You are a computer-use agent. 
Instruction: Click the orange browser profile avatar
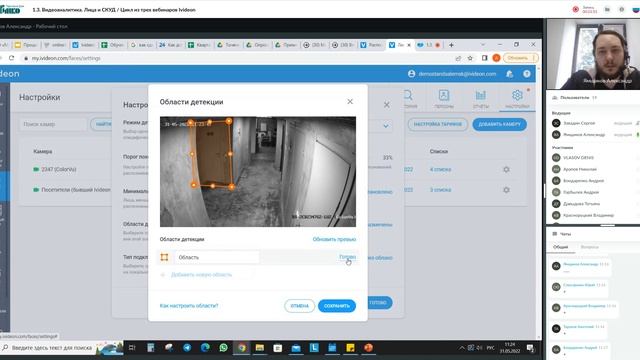click(x=496, y=58)
